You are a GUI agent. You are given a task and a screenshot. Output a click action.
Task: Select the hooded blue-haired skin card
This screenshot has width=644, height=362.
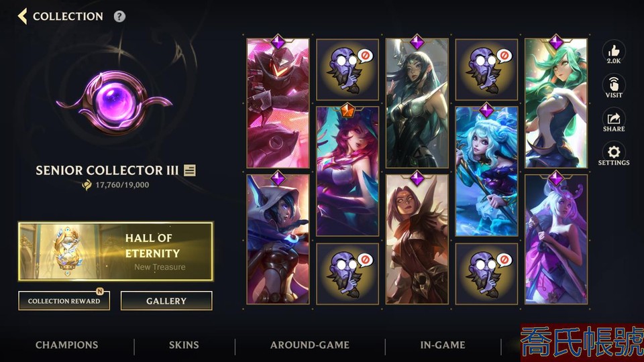coord(278,239)
